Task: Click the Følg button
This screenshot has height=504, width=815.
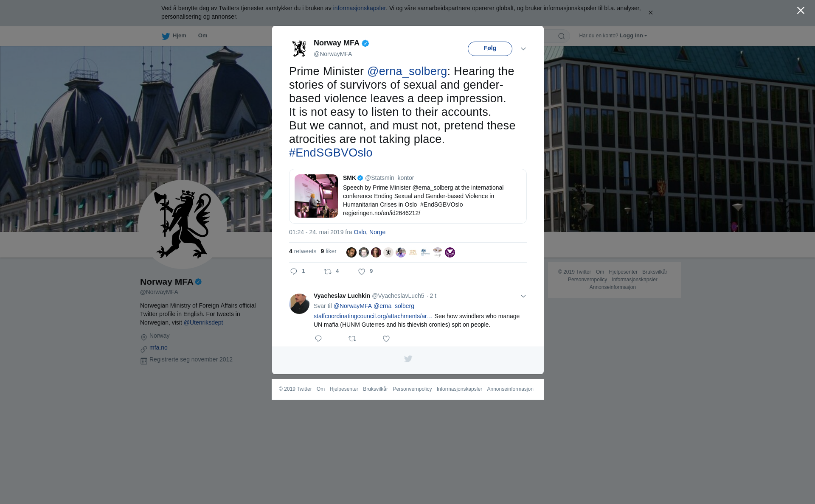Action: coord(490,48)
